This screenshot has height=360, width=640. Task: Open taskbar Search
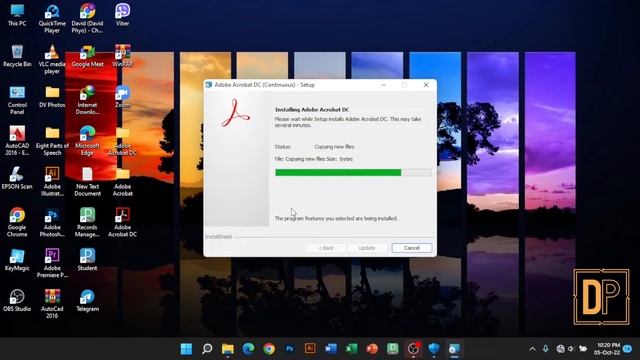pos(207,349)
